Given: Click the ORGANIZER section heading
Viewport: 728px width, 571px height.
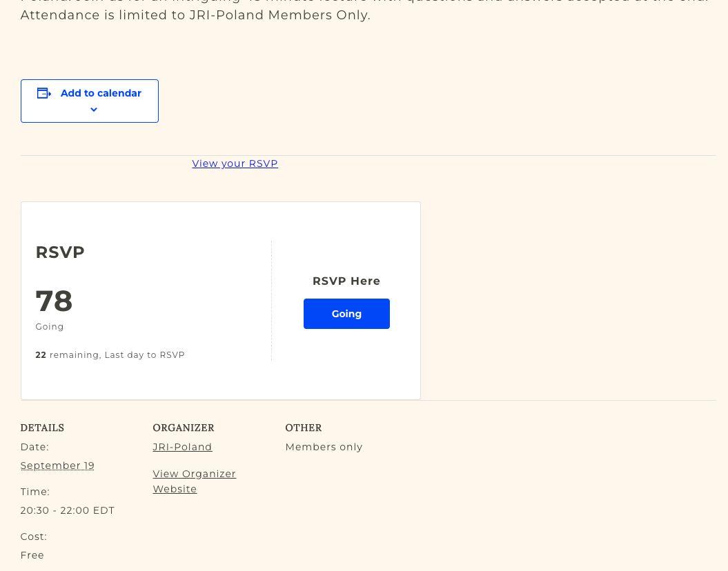Looking at the screenshot, I should click(184, 428).
